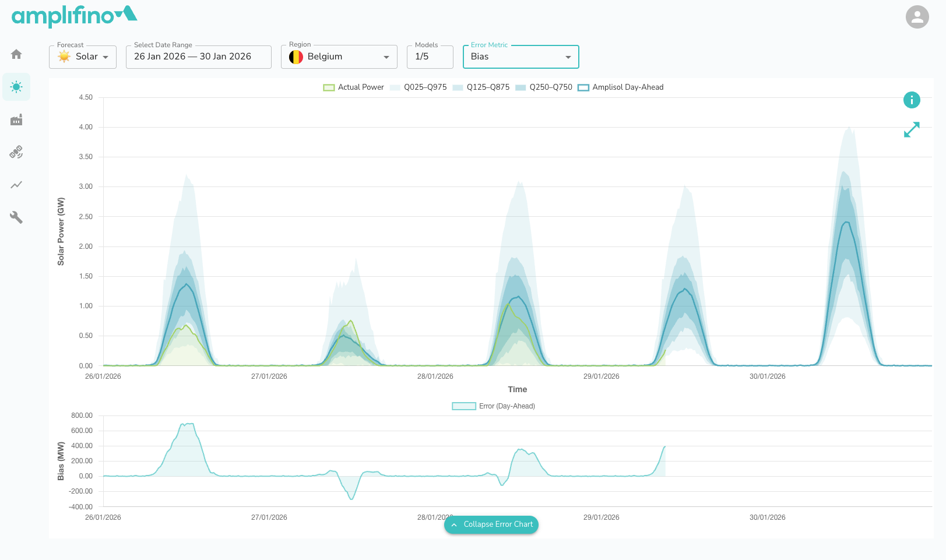The width and height of the screenshot is (946, 560).
Task: Open the user account avatar
Action: (x=917, y=17)
